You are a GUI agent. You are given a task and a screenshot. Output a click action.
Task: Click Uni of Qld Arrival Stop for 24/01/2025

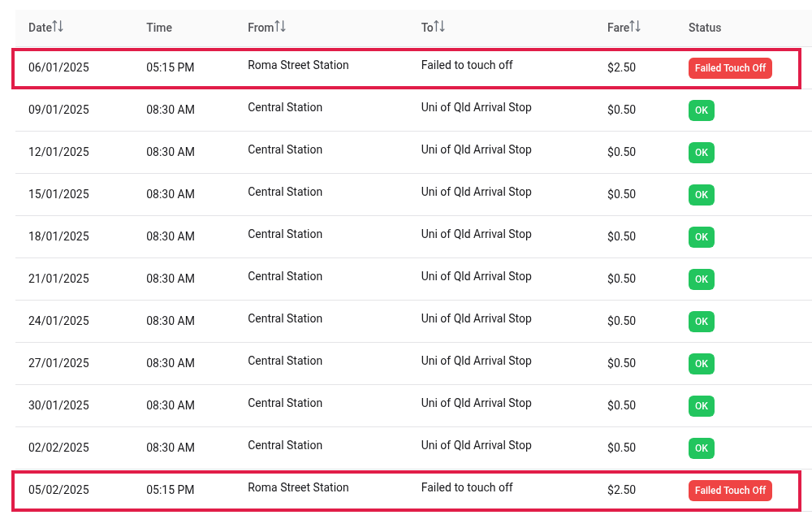[x=477, y=318]
